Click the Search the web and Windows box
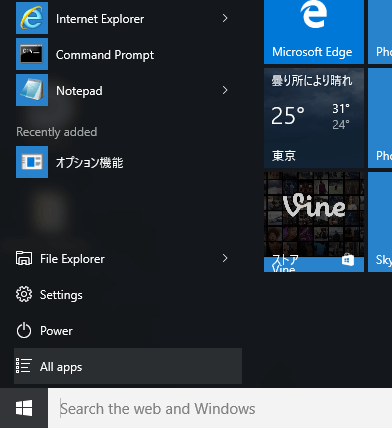This screenshot has width=392, height=428. 220,408
